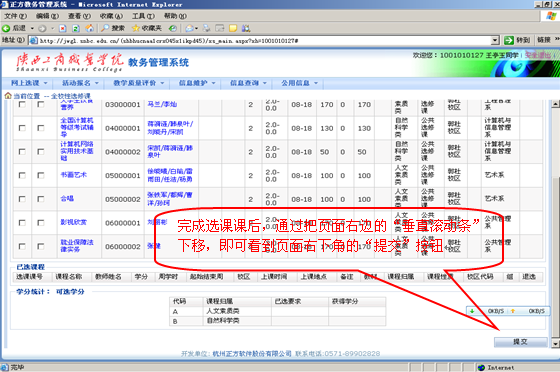
Task: Expand the 信息维护 navigation menu
Action: [x=197, y=83]
